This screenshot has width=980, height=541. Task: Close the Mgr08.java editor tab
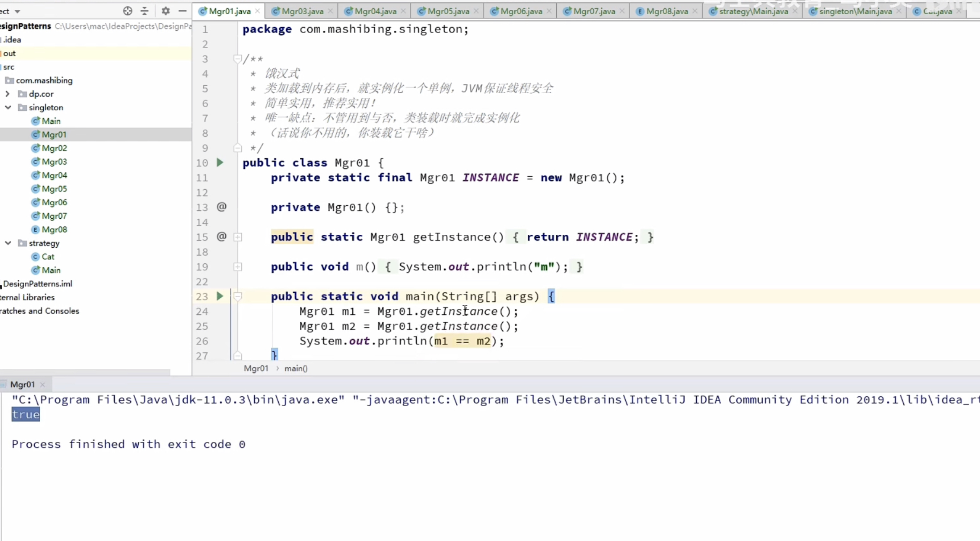pos(695,11)
